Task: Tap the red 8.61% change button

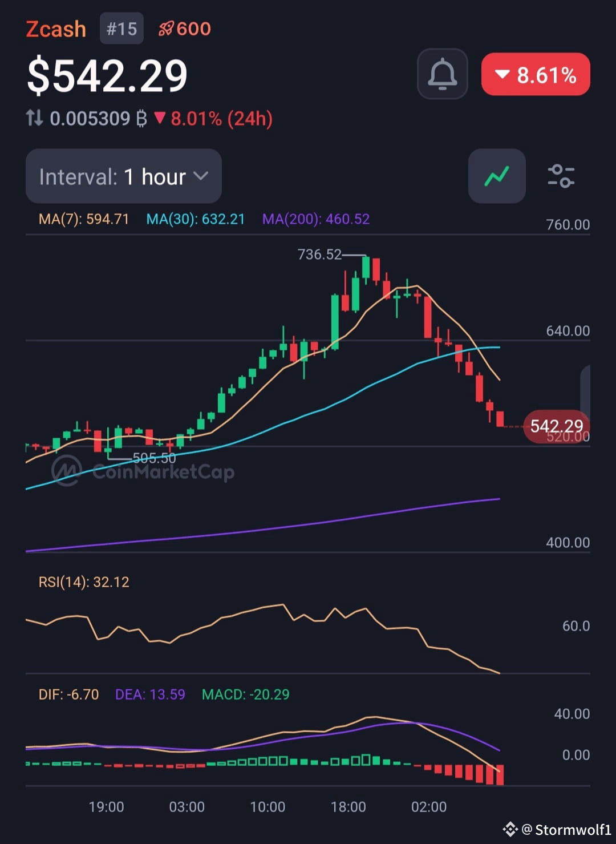Action: (536, 74)
